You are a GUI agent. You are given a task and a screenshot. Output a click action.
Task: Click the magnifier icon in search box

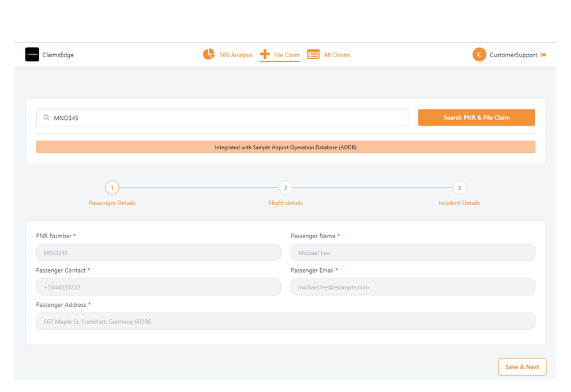pos(46,118)
